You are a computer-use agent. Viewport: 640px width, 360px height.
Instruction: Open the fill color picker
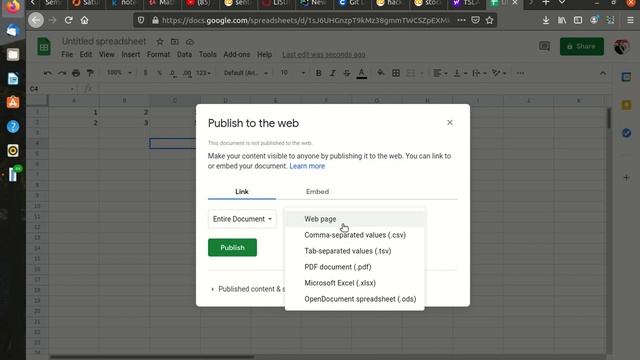tap(380, 73)
